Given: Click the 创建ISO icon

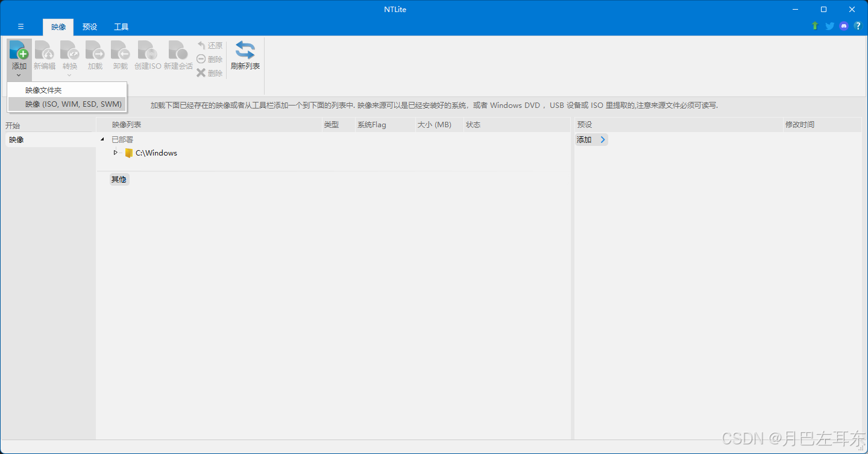Looking at the screenshot, I should tap(148, 50).
